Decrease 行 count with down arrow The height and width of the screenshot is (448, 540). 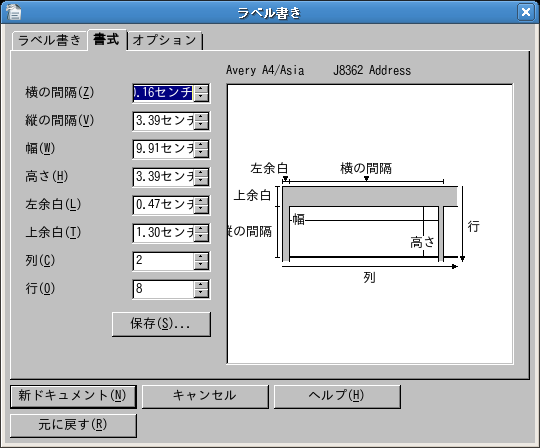pyautogui.click(x=201, y=293)
